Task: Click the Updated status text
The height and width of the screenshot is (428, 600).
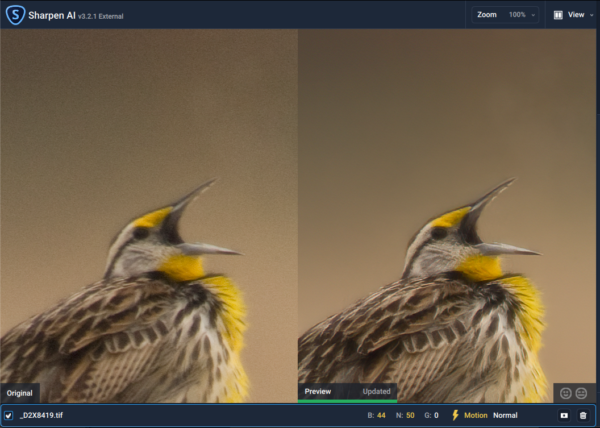Action: pos(377,392)
